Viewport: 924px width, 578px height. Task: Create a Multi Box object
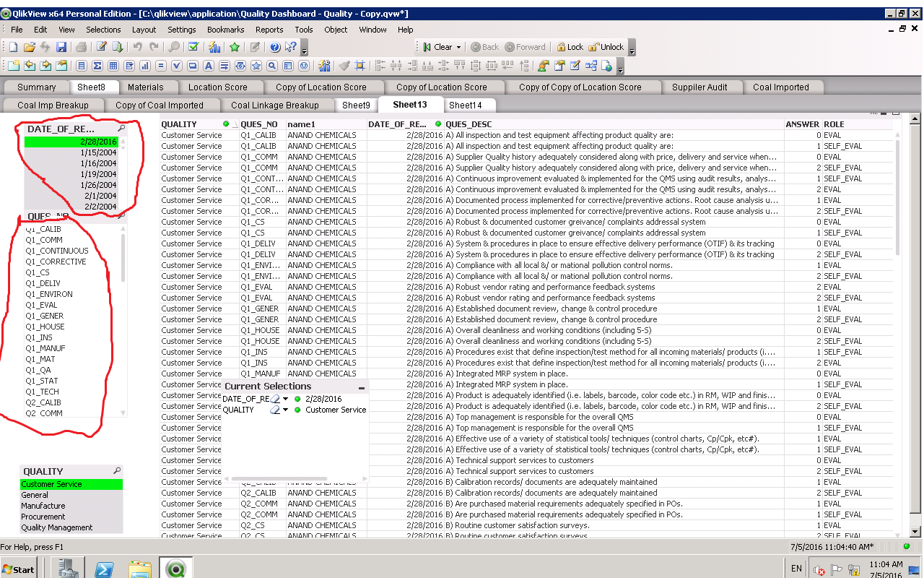[129, 66]
